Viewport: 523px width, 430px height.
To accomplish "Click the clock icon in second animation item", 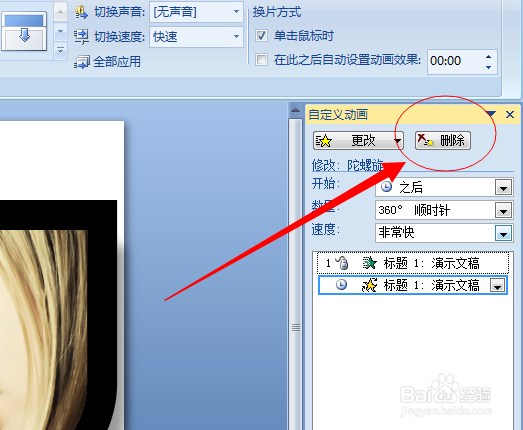I will [x=341, y=285].
